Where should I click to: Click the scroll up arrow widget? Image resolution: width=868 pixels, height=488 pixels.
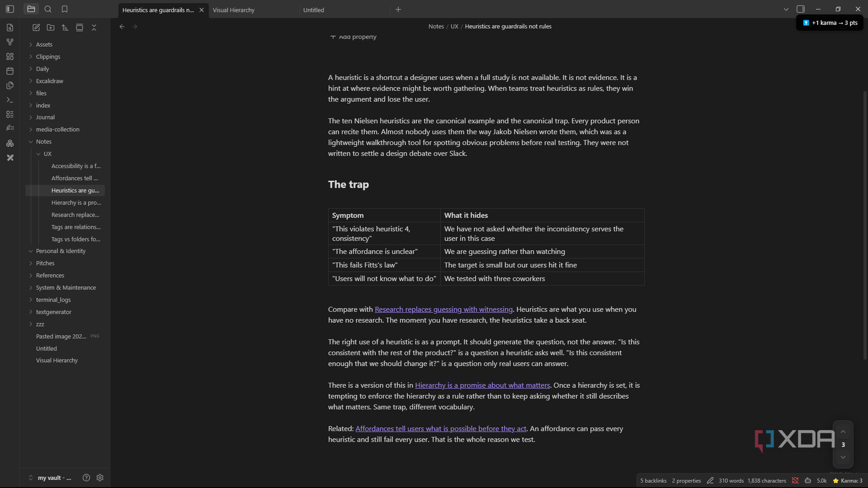[843, 431]
